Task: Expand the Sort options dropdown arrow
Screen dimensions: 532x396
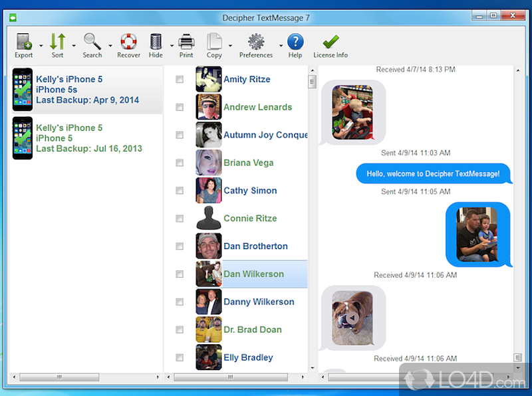Action: coord(72,46)
